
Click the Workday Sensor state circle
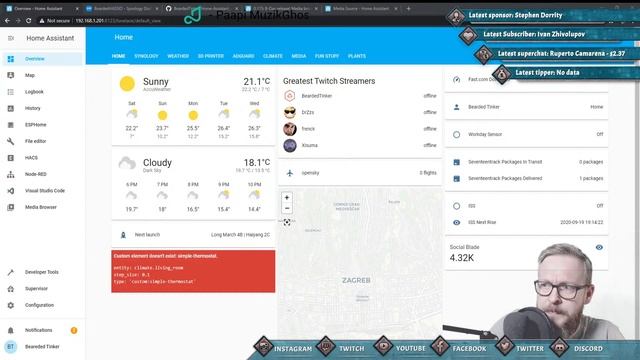click(x=456, y=134)
